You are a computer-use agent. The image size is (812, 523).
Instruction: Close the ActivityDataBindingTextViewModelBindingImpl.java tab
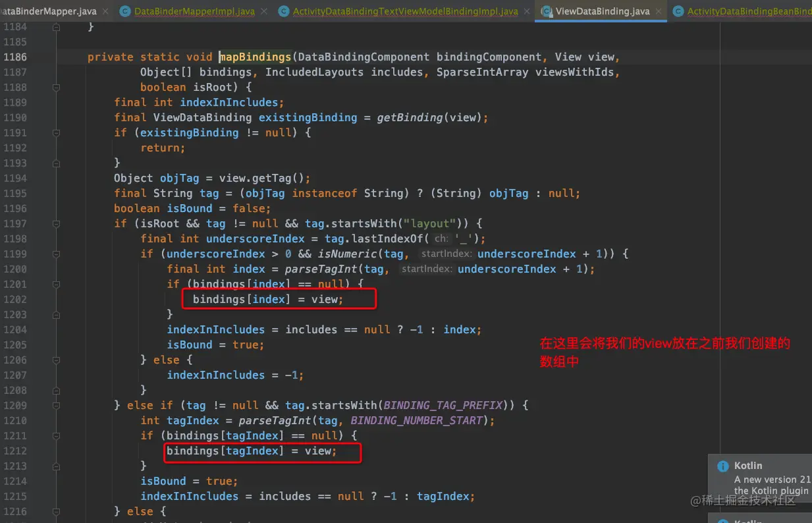pos(527,11)
